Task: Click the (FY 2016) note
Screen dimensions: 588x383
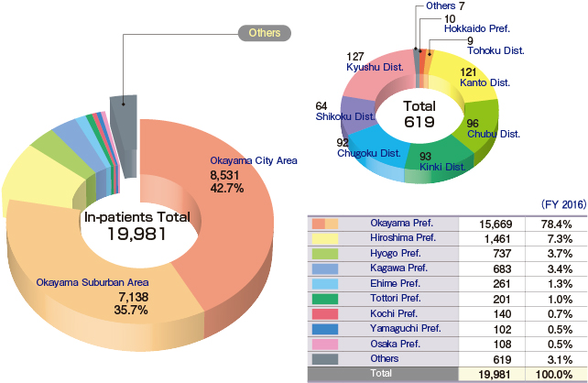Action: (563, 204)
